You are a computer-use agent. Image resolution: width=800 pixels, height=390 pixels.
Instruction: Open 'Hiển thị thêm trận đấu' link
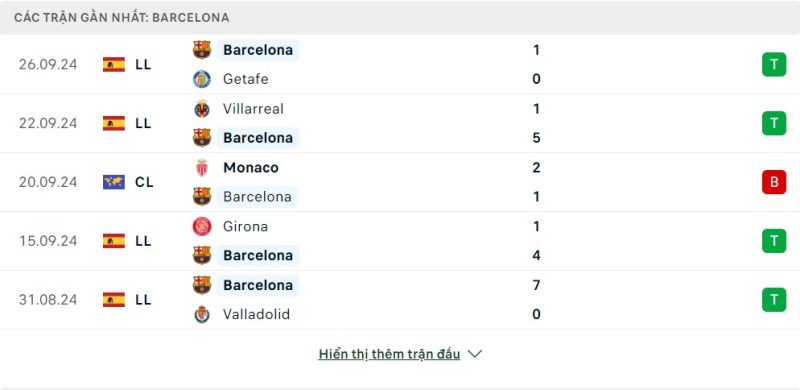[389, 354]
